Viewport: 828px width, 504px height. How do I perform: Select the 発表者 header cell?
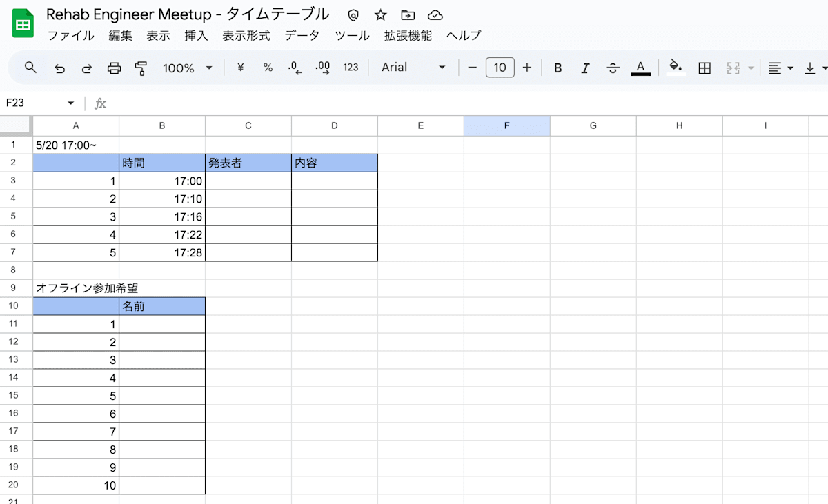(248, 163)
